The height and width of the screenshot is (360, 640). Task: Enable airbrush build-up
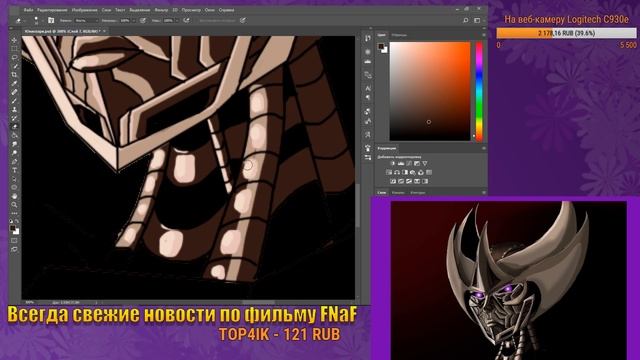[187, 20]
